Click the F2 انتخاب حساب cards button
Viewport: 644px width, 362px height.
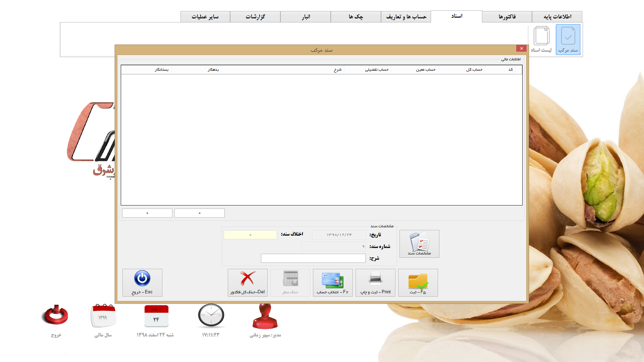pyautogui.click(x=333, y=283)
